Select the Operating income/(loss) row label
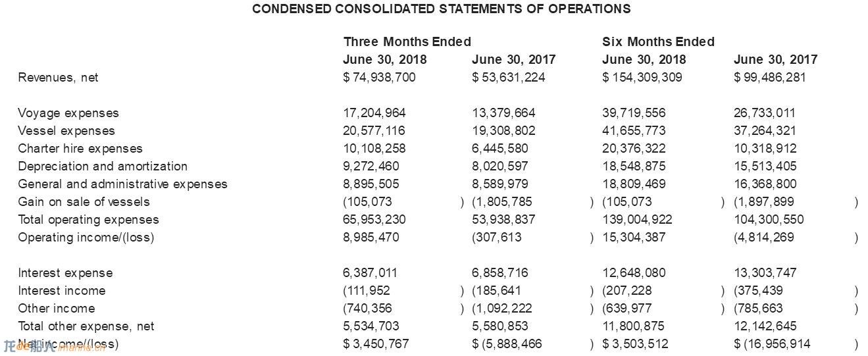 point(86,238)
